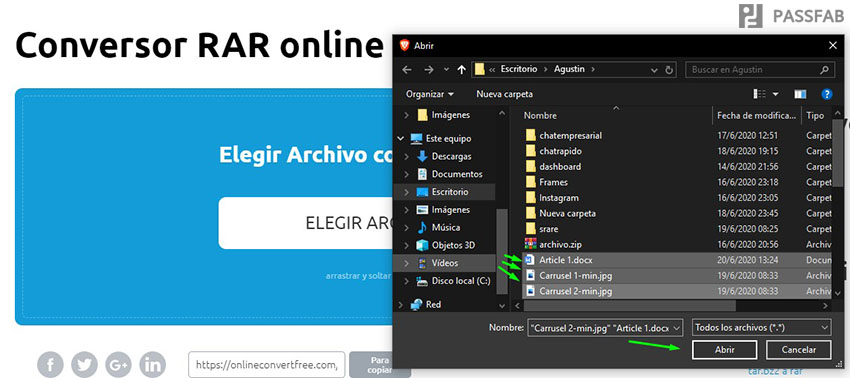
Task: Open recent locations dropdown chevron
Action: pyautogui.click(x=446, y=69)
